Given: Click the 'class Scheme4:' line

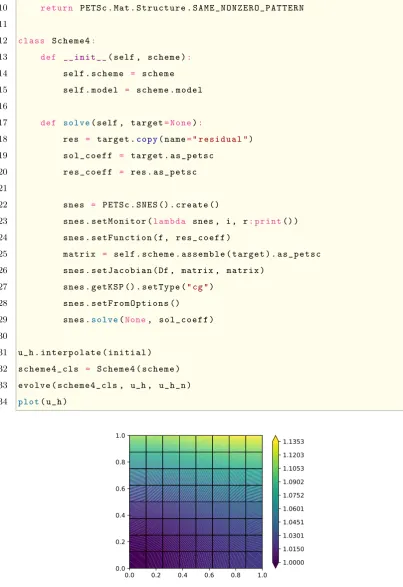Looking at the screenshot, I should tap(57, 41).
